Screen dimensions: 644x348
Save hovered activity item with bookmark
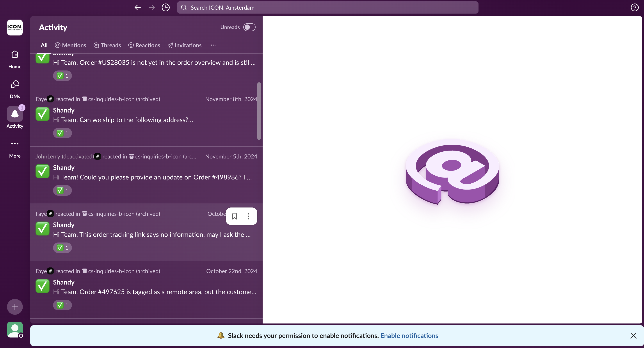[x=234, y=216]
